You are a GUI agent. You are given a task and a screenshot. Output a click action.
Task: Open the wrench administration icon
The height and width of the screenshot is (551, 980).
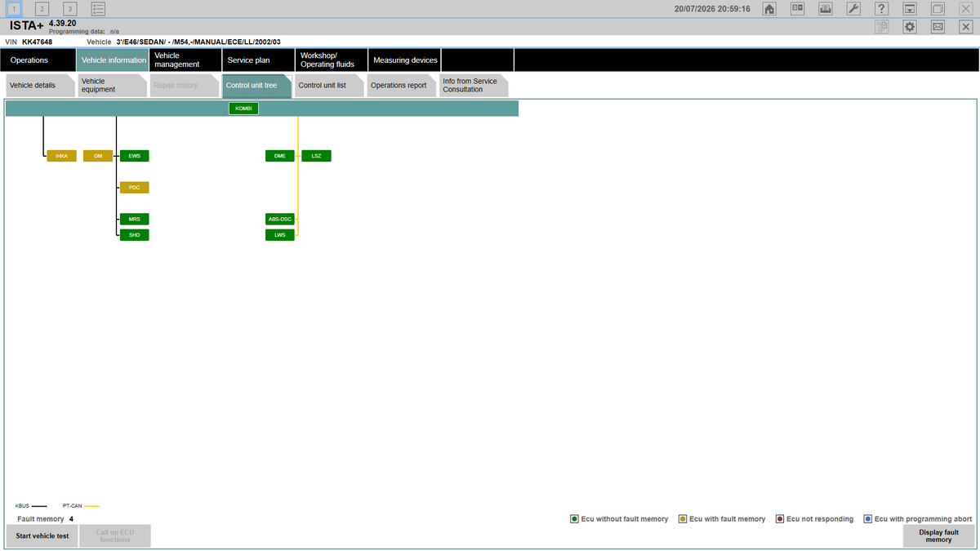(x=853, y=9)
